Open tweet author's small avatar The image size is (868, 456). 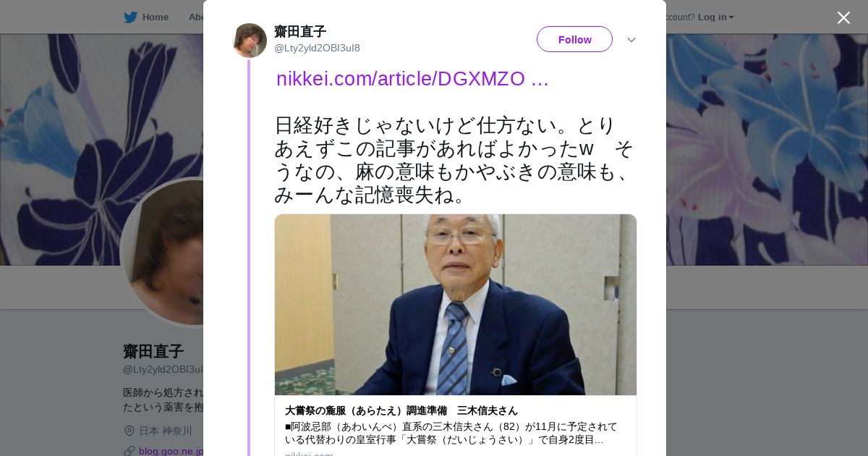coord(250,40)
